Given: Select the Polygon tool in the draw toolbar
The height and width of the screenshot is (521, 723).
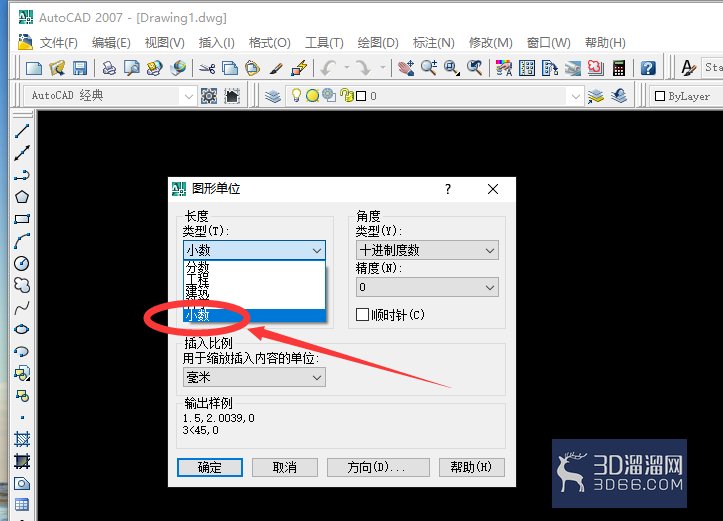Looking at the screenshot, I should click(x=22, y=197).
